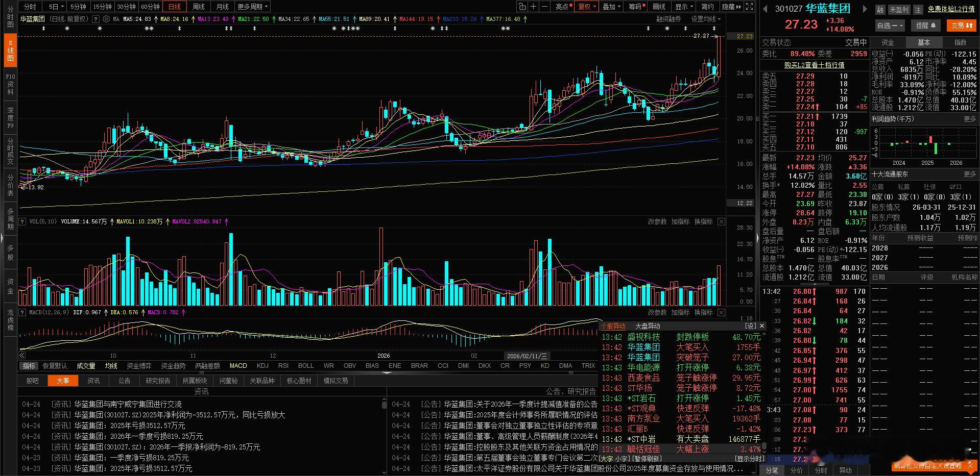
Task: Open the 5日 period dropdown
Action: point(56,7)
